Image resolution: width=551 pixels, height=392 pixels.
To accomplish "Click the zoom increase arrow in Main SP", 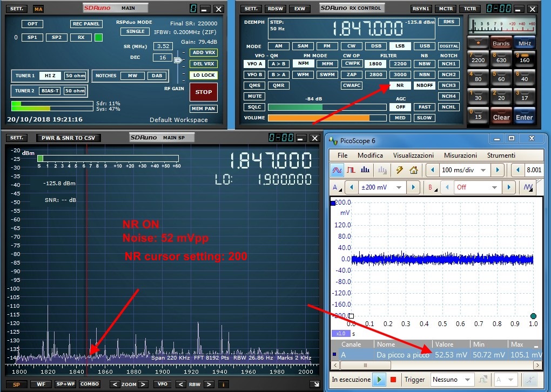I will (143, 384).
